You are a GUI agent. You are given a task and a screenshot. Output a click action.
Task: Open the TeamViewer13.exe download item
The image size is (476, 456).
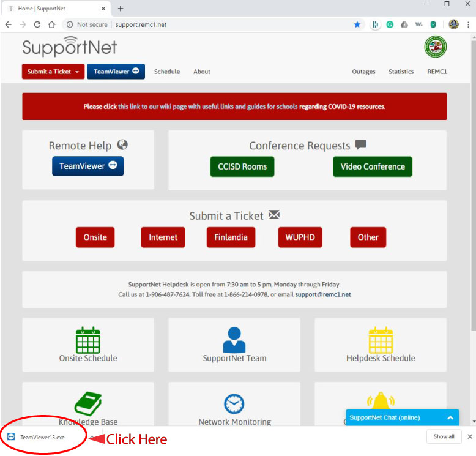[37, 437]
